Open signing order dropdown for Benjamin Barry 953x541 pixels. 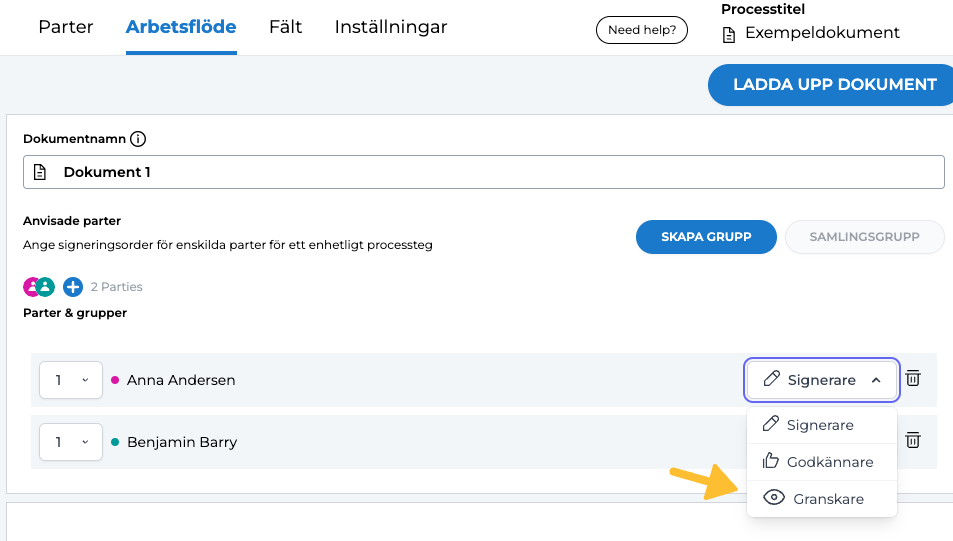(x=71, y=441)
